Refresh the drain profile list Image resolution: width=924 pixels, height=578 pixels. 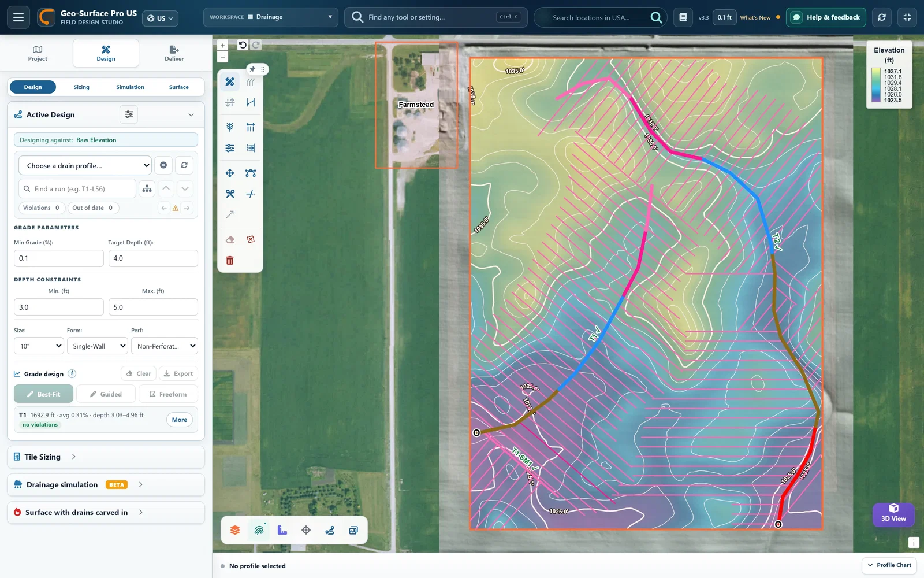coord(184,165)
